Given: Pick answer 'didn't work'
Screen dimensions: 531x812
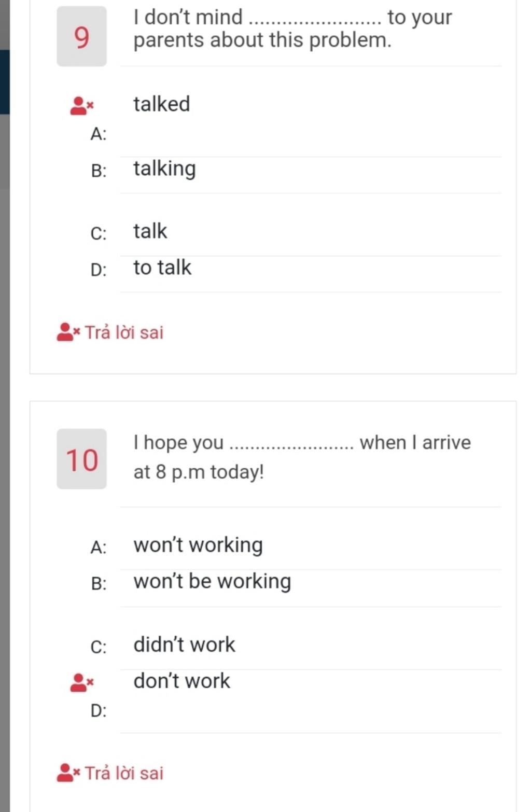Looking at the screenshot, I should 184,645.
